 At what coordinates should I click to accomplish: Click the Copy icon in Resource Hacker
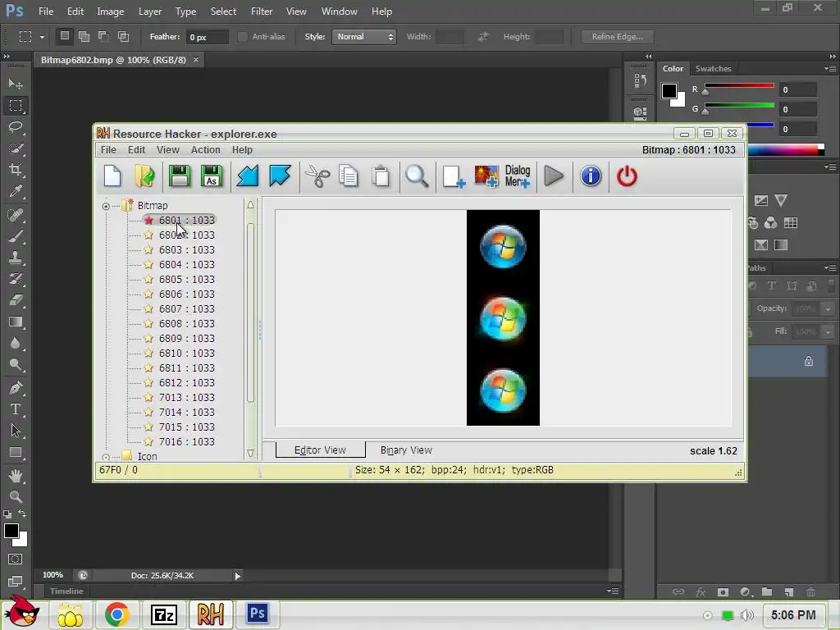(349, 176)
